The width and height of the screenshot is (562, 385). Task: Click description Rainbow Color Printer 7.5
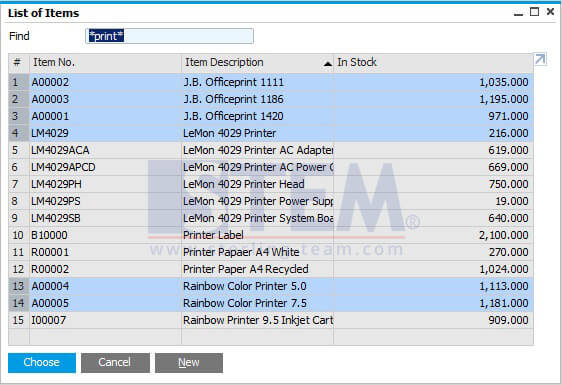coord(245,303)
